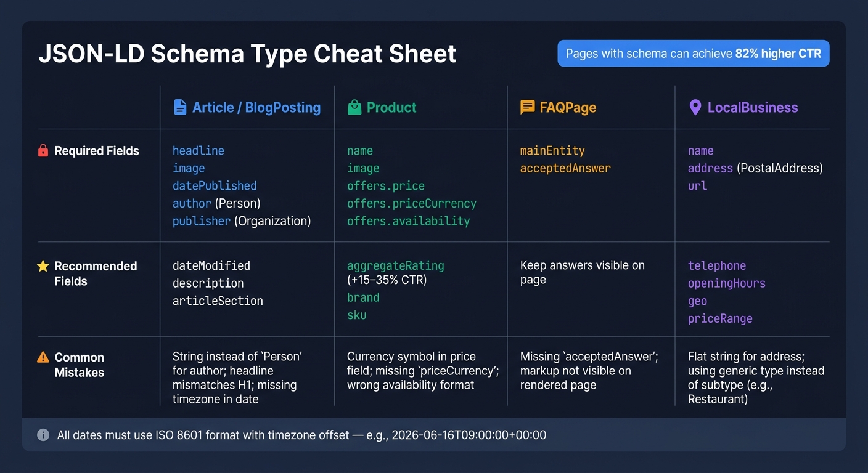Click the document icon beside Article / BlogPosting
The image size is (868, 473).
(x=179, y=107)
